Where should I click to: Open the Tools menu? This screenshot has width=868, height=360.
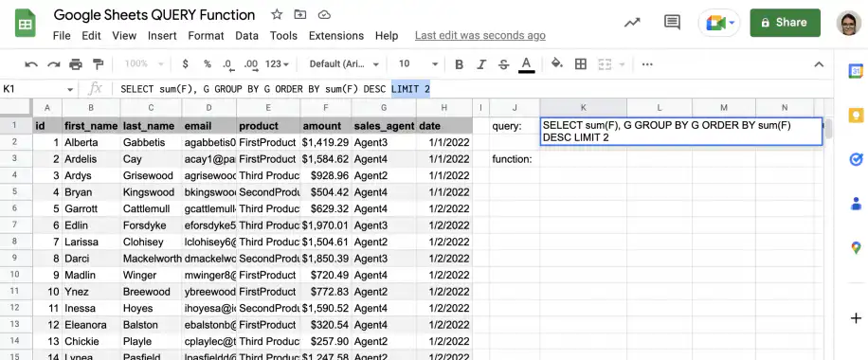pyautogui.click(x=283, y=35)
